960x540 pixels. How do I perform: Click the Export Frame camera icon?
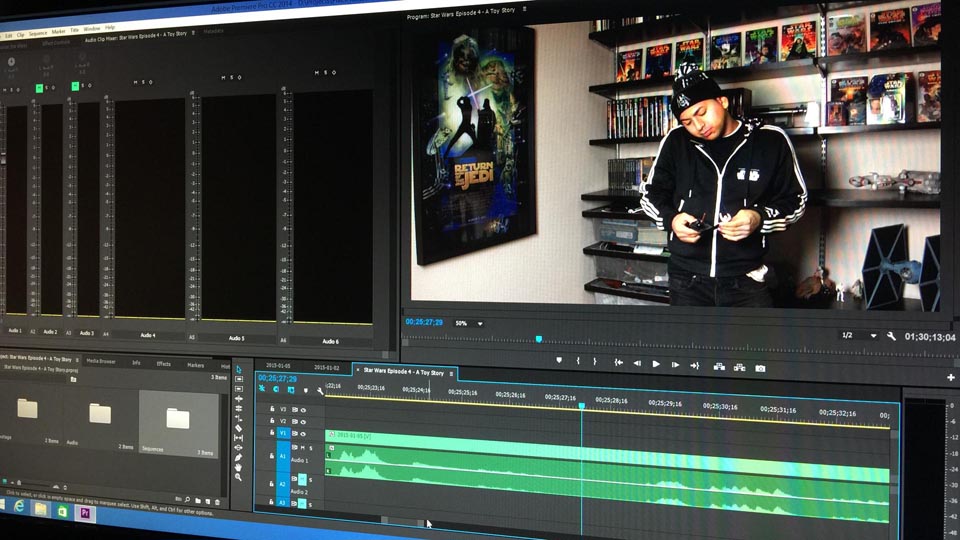(x=760, y=367)
